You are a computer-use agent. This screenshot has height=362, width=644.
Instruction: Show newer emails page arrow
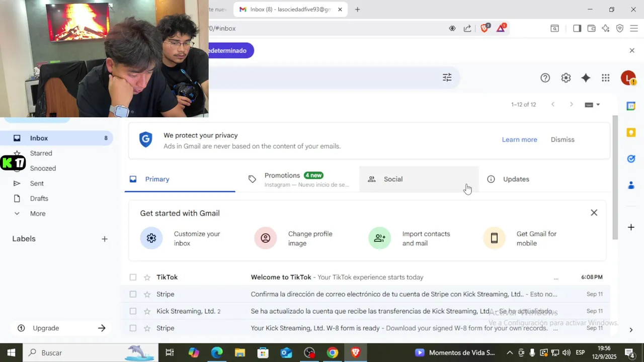[x=553, y=105]
